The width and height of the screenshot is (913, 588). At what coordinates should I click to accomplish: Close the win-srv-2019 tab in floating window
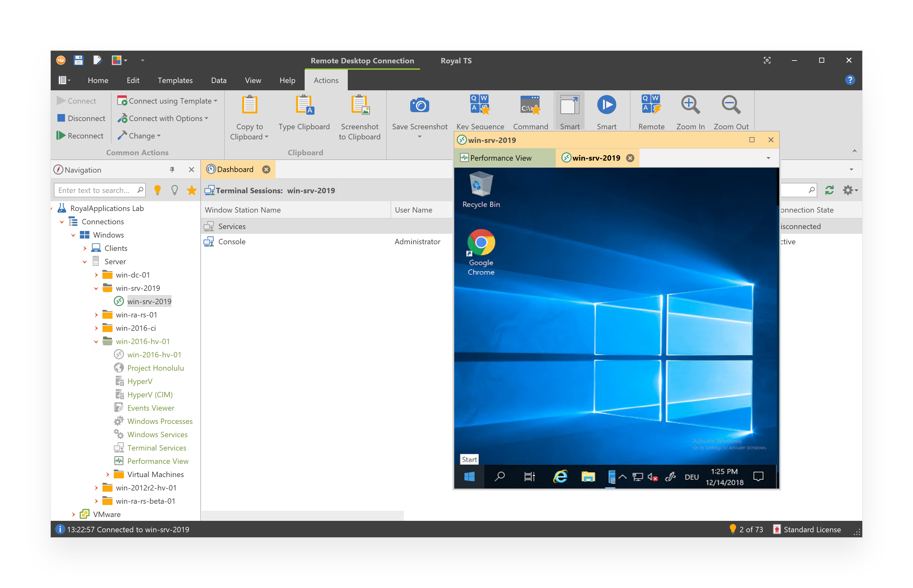630,158
